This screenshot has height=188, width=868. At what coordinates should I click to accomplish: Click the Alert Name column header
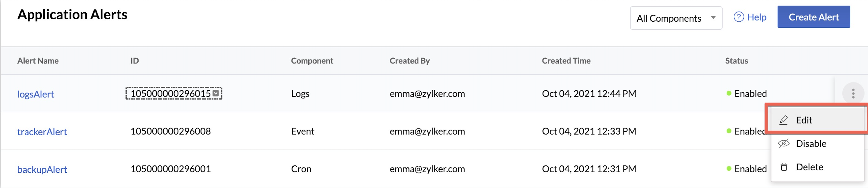(x=38, y=61)
